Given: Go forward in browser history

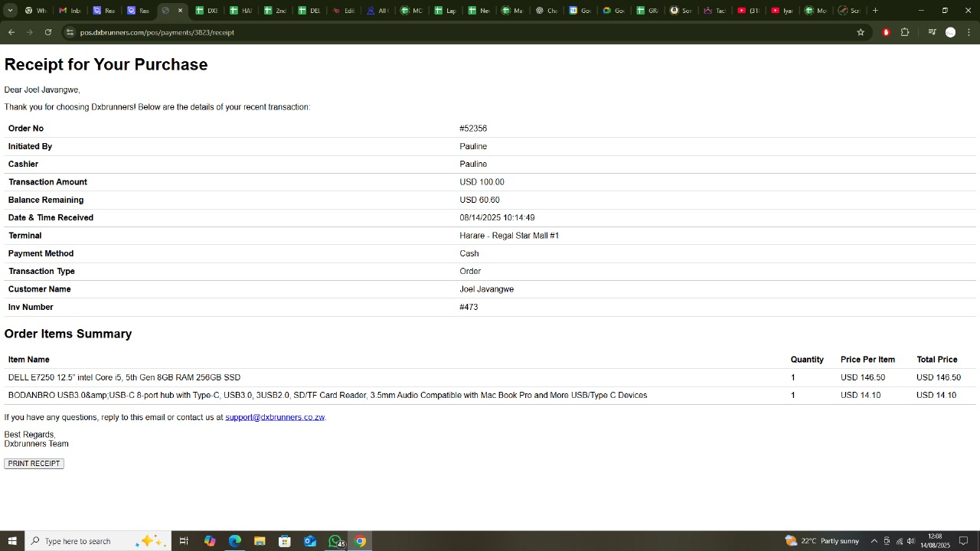Looking at the screenshot, I should coord(29,32).
